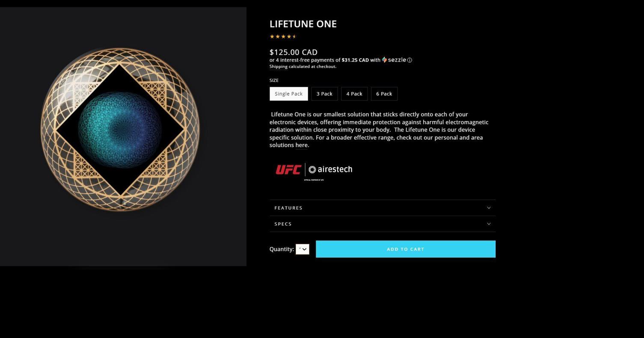Image resolution: width=644 pixels, height=338 pixels.
Task: Expand the FEATURES section
Action: pyautogui.click(x=382, y=208)
